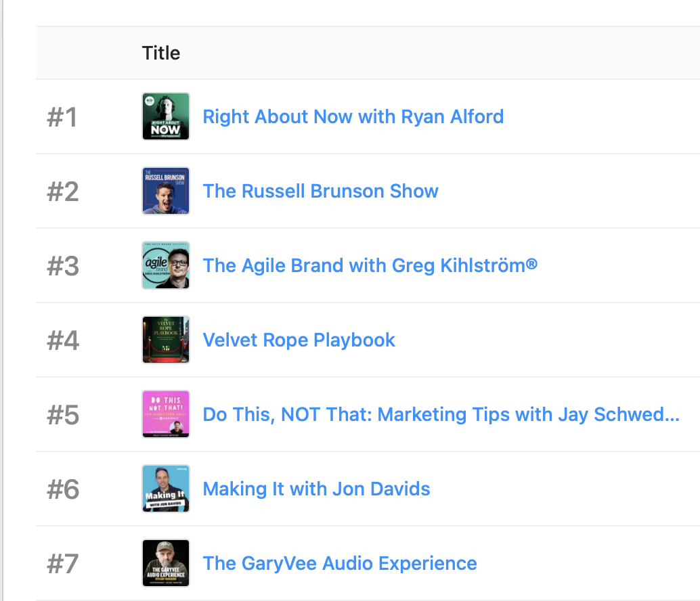This screenshot has width=700, height=601.
Task: Select the Agile Brand podcast thumbnail
Action: [166, 265]
